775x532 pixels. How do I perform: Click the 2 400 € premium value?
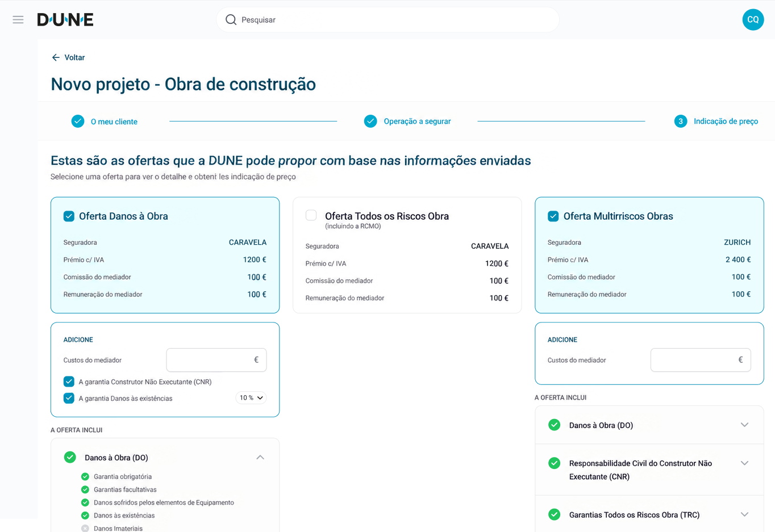click(738, 259)
